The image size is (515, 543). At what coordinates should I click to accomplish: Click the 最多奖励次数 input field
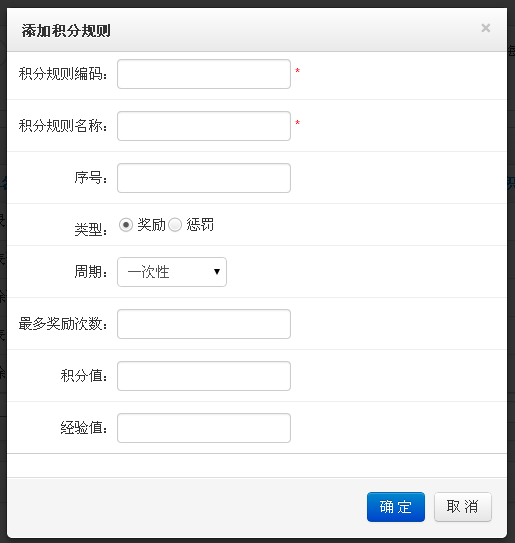(204, 324)
